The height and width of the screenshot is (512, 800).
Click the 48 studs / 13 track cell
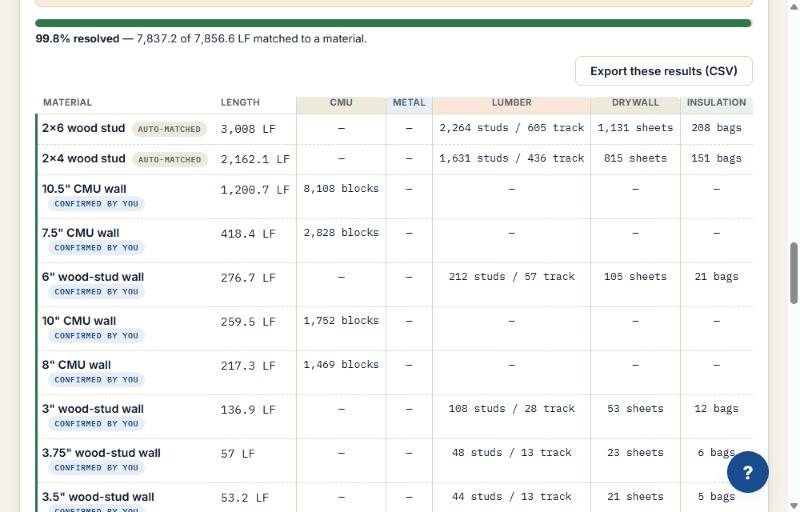click(511, 452)
